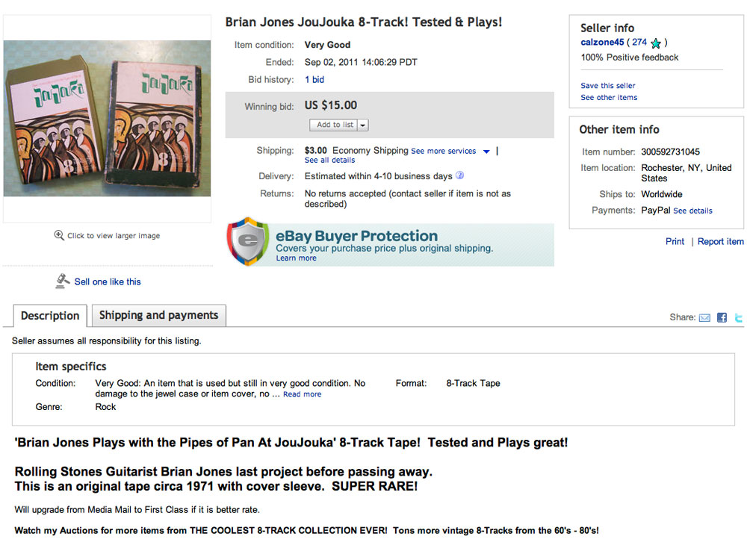Click Save this seller link
This screenshot has height=560, width=747.
point(608,86)
